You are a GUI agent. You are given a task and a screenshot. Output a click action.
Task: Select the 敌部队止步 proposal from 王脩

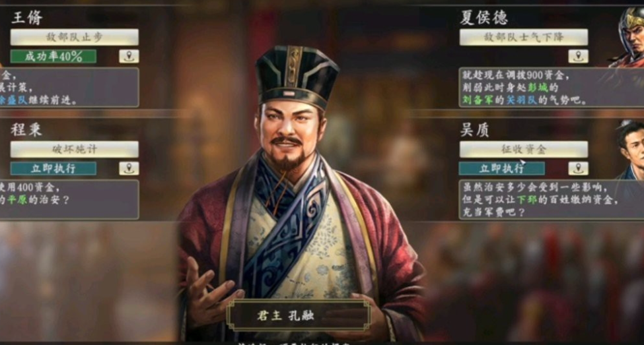75,38
